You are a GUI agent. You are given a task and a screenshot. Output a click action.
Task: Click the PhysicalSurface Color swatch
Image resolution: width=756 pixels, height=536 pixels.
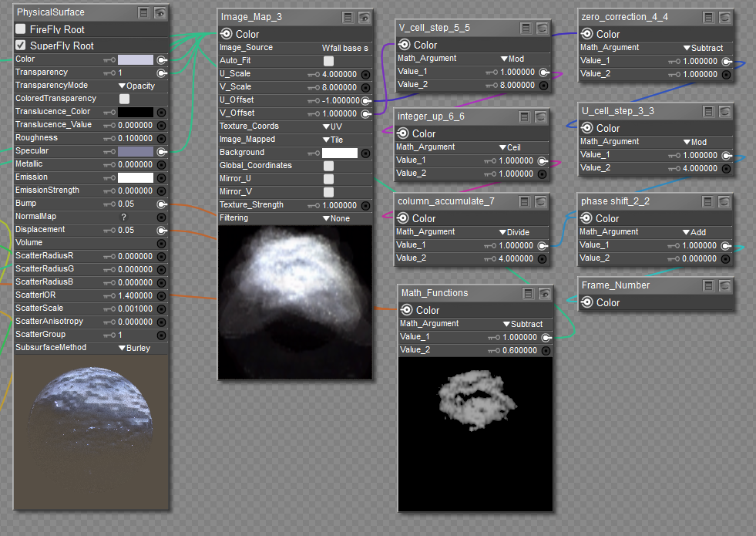pyautogui.click(x=136, y=59)
